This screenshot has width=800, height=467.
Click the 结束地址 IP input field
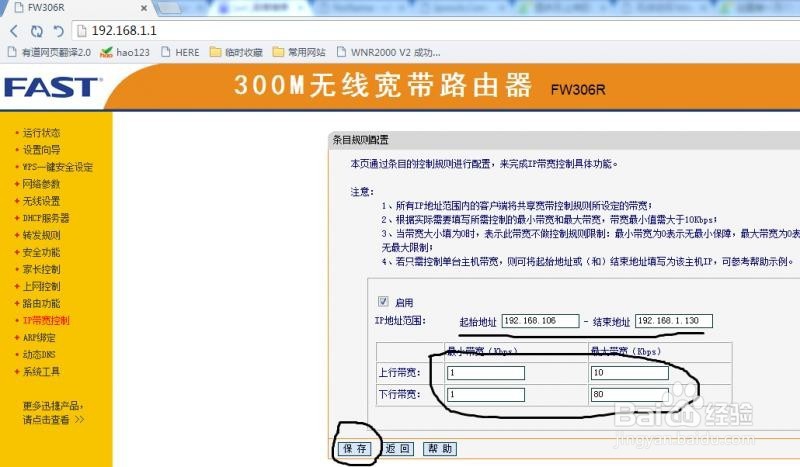tap(674, 321)
